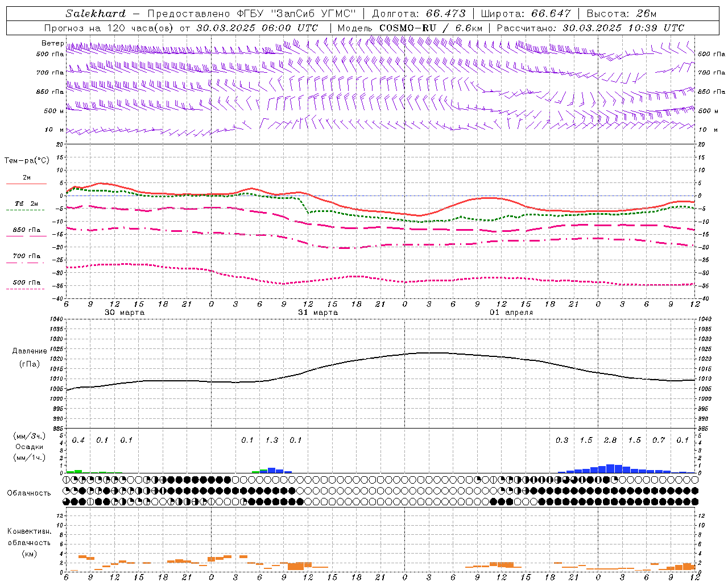Select the forecast start 30.03.2025 06:00 UTC
This screenshot has height=582, width=728.
(x=257, y=28)
